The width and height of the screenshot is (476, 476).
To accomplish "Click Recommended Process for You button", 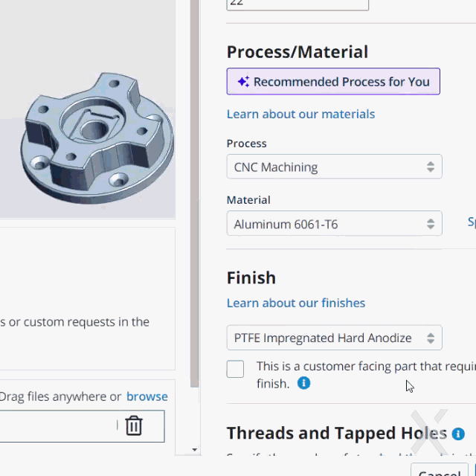I will (x=333, y=82).
